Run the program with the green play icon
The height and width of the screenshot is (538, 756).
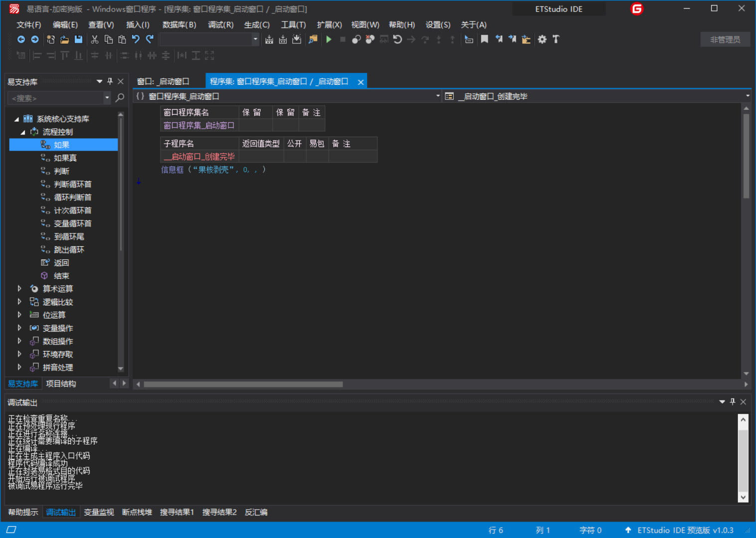tap(329, 39)
